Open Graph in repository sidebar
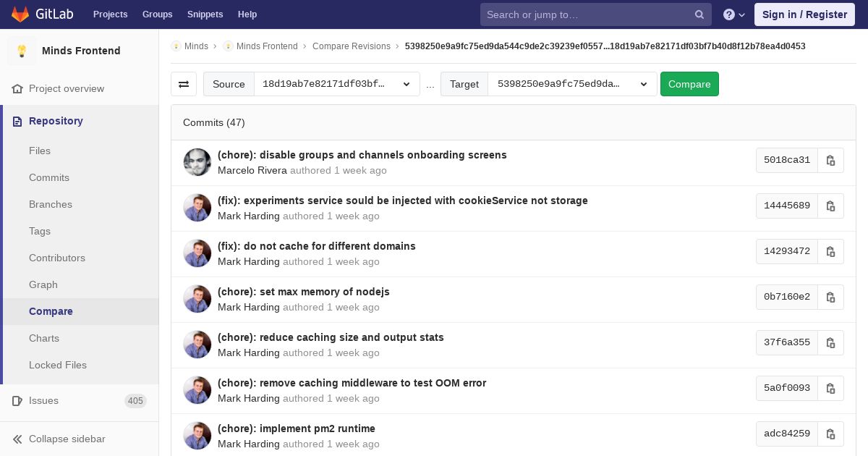This screenshot has height=456, width=868. [x=43, y=284]
